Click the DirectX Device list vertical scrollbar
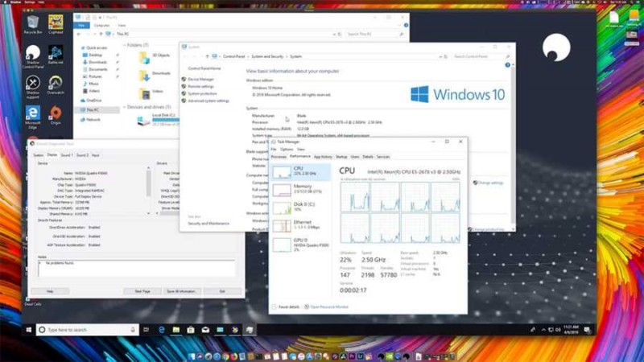This screenshot has height=362, width=644. [x=148, y=191]
